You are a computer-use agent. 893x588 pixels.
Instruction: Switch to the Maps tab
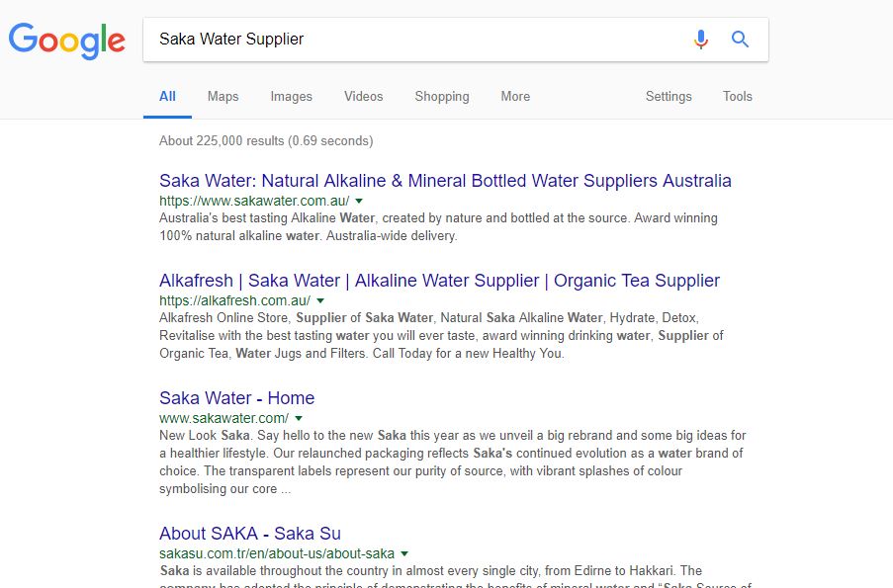(x=223, y=96)
